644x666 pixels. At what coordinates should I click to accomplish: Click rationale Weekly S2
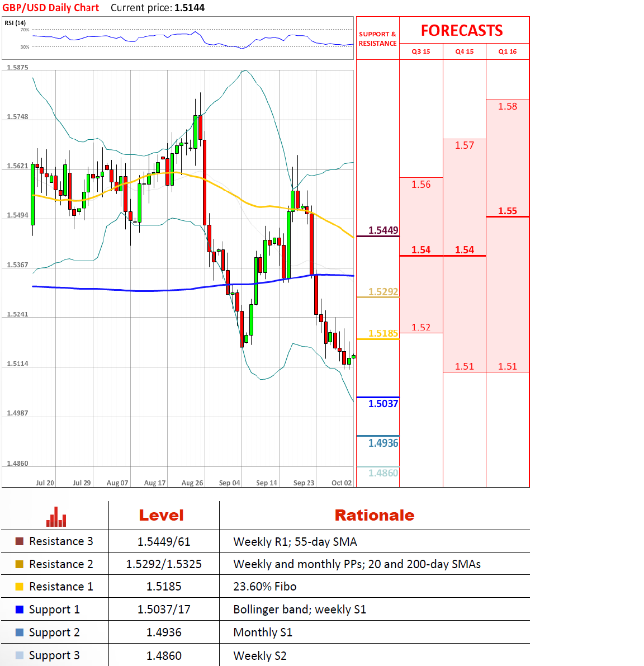260,656
